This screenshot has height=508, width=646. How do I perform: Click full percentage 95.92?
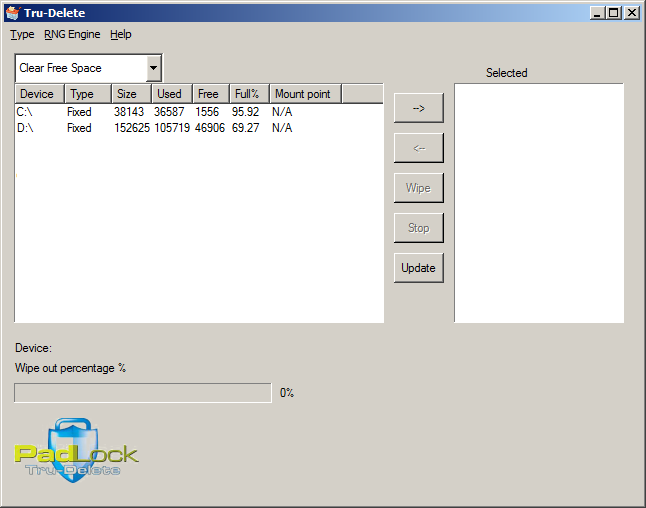tap(245, 112)
